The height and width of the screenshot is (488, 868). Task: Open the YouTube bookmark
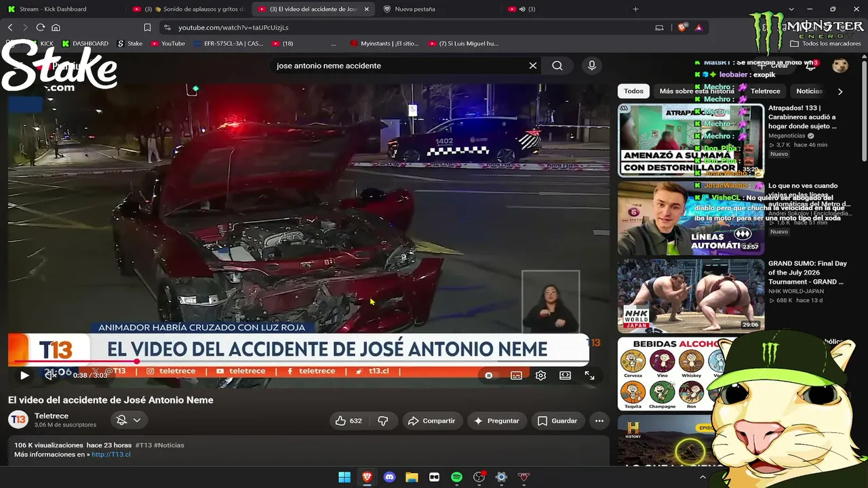(167, 43)
